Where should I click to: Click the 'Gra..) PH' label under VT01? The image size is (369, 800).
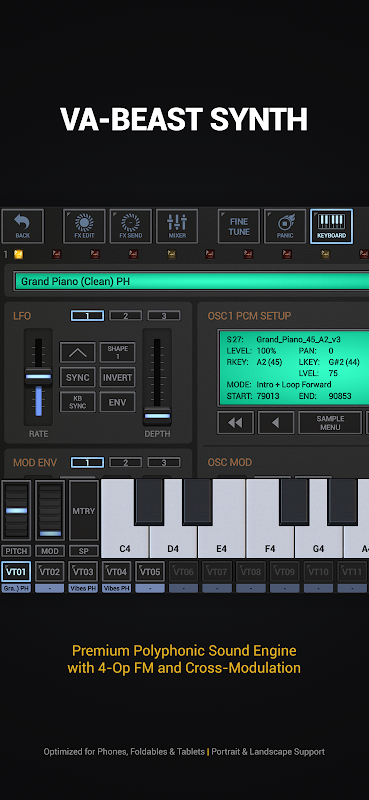[x=16, y=588]
